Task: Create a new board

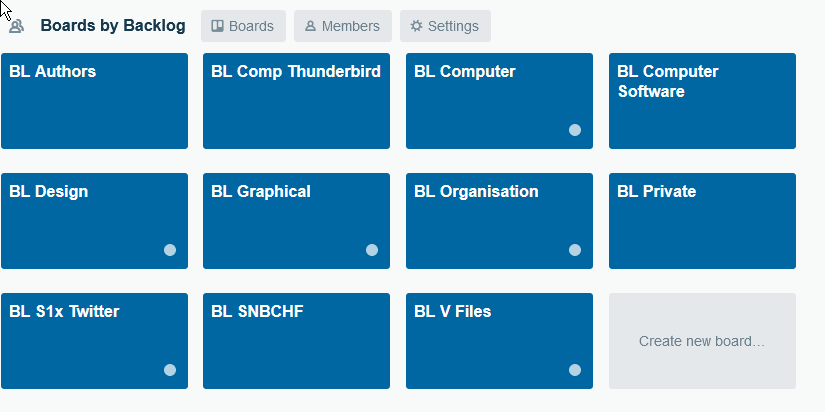Action: tap(702, 341)
